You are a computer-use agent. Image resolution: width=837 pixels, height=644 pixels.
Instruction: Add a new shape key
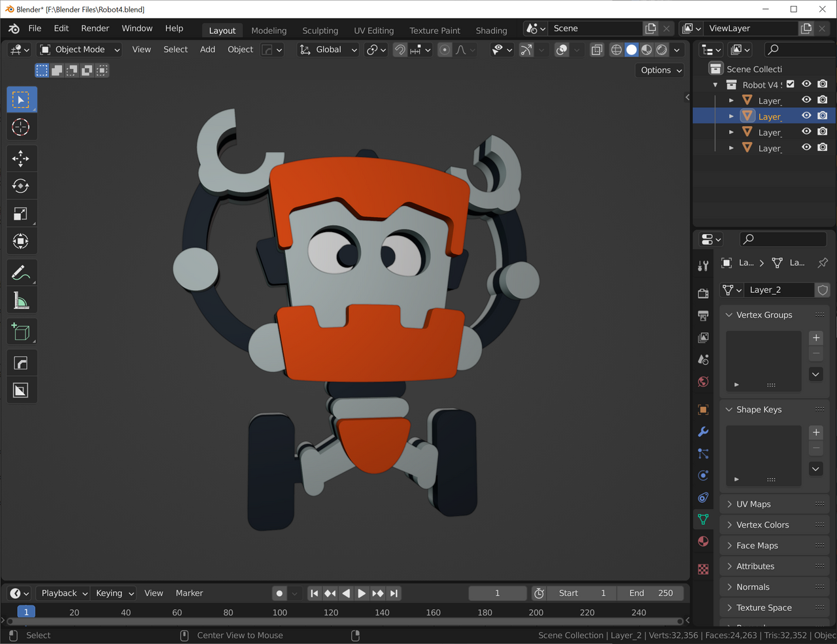816,433
